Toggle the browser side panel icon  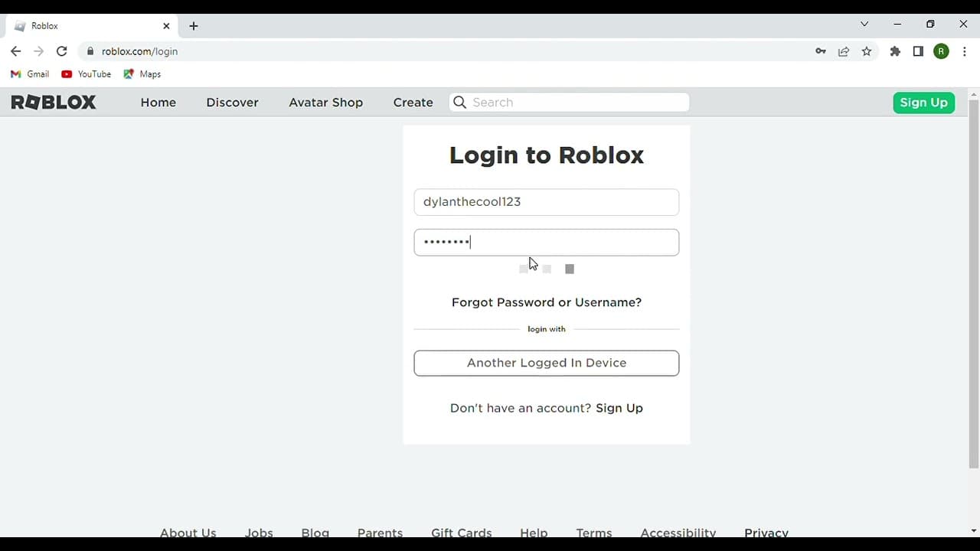point(918,51)
